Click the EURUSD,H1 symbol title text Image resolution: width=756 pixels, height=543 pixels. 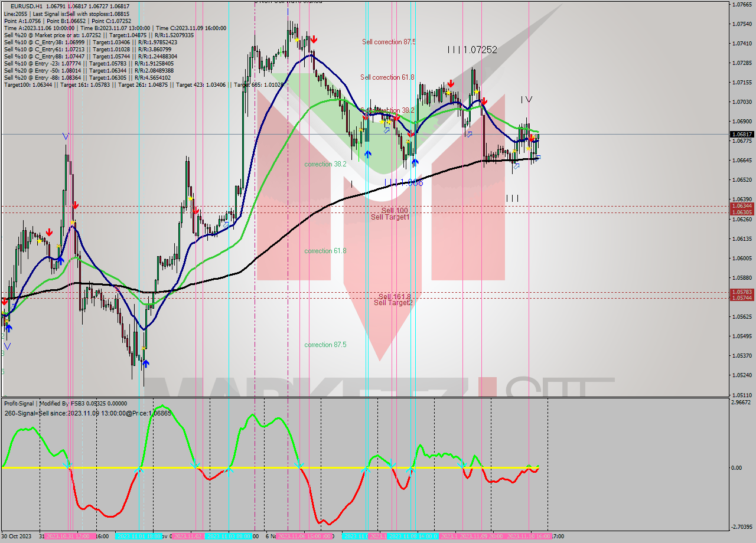[27, 6]
